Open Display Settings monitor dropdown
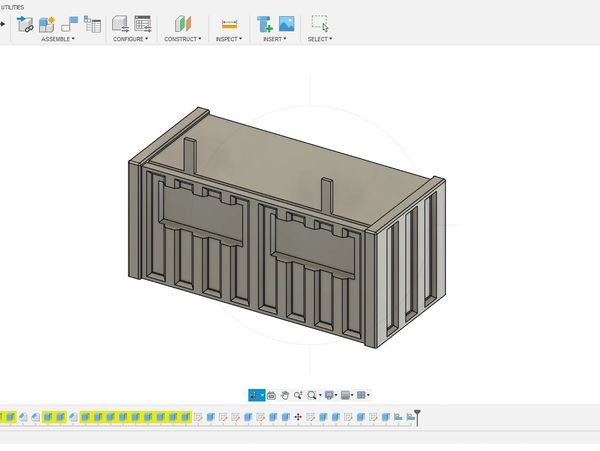Viewport: 600px width, 451px height. point(330,395)
